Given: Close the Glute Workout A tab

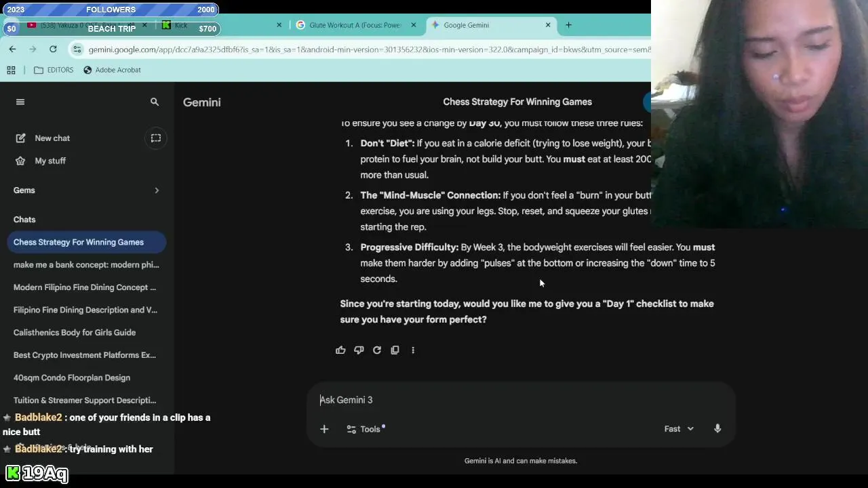Looking at the screenshot, I should coord(413,25).
